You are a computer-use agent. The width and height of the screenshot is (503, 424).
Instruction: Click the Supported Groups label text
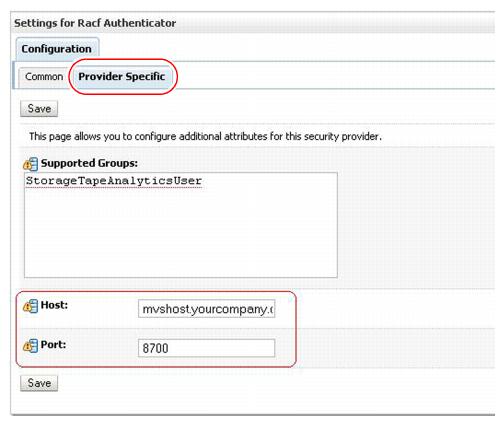point(89,163)
